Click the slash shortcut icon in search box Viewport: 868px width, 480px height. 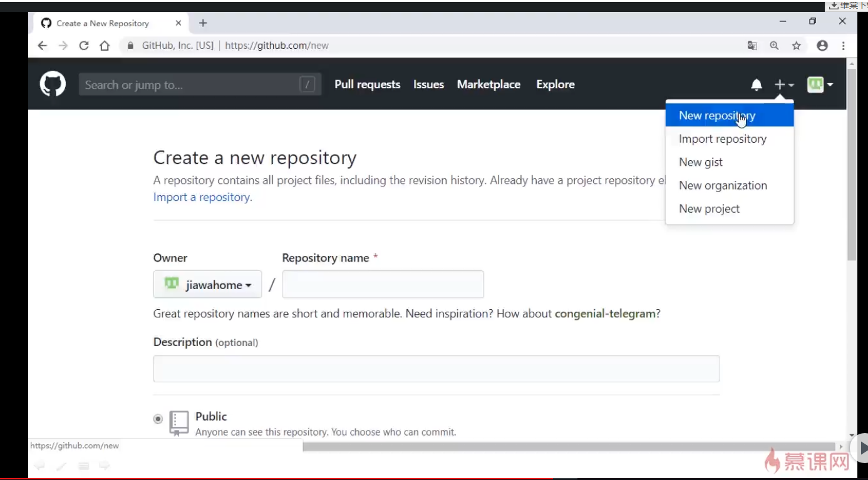click(x=307, y=84)
